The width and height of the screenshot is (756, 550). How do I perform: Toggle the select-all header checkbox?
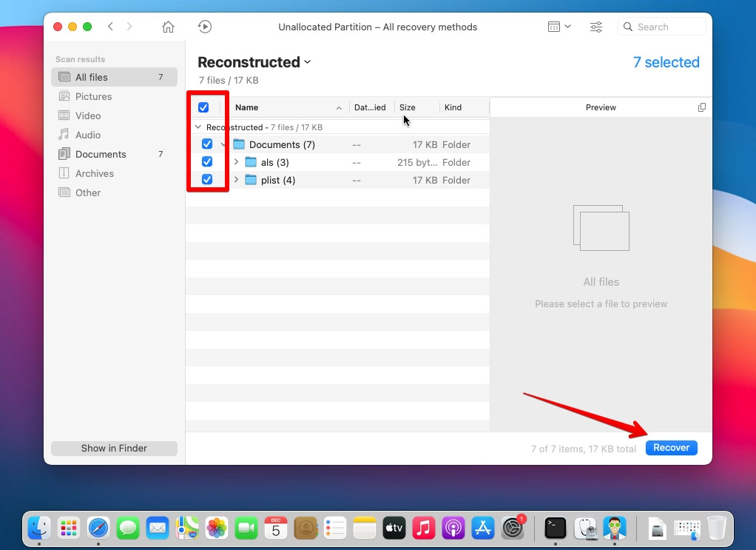tap(203, 107)
